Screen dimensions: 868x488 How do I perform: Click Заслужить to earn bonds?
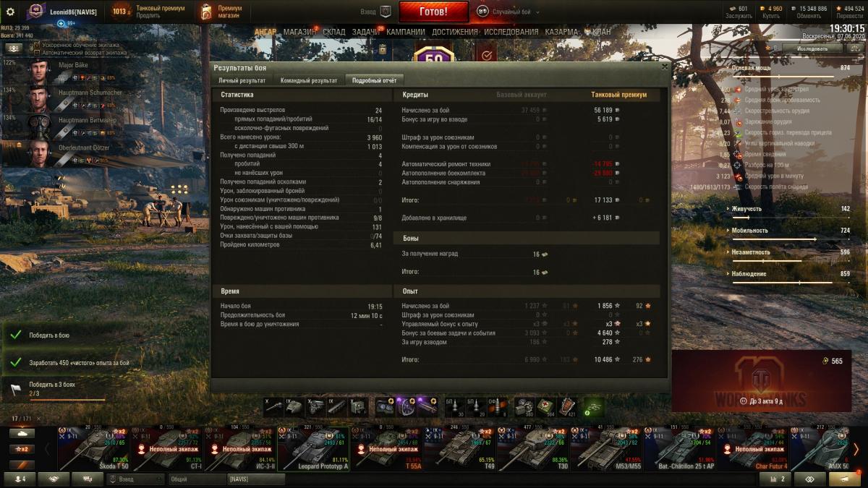(x=738, y=15)
